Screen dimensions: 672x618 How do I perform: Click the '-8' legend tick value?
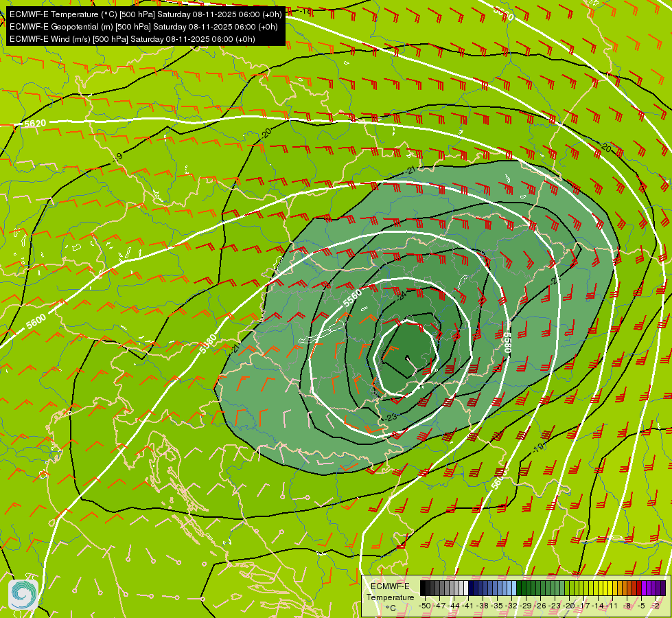(627, 606)
